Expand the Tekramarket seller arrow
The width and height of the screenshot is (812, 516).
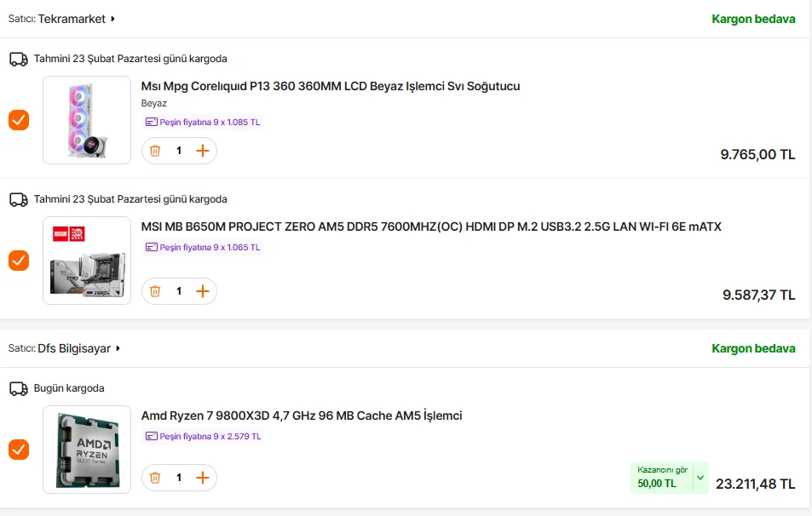(113, 19)
